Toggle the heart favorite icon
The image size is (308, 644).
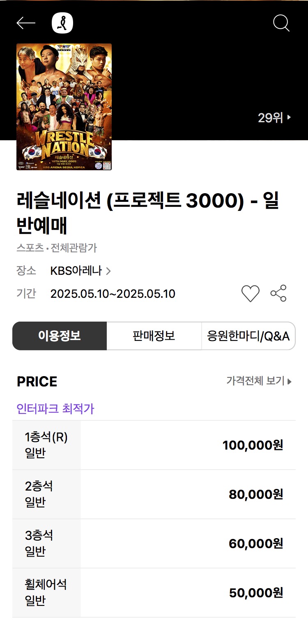point(250,294)
